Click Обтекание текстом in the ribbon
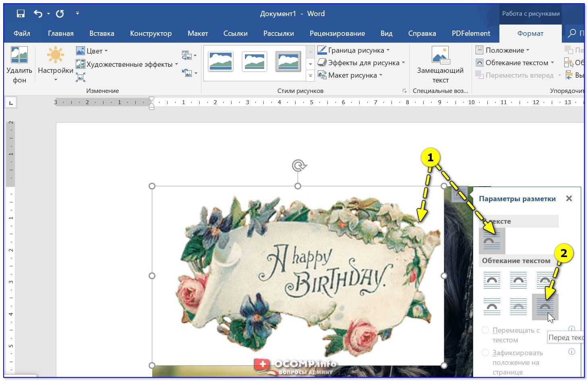 (x=515, y=63)
